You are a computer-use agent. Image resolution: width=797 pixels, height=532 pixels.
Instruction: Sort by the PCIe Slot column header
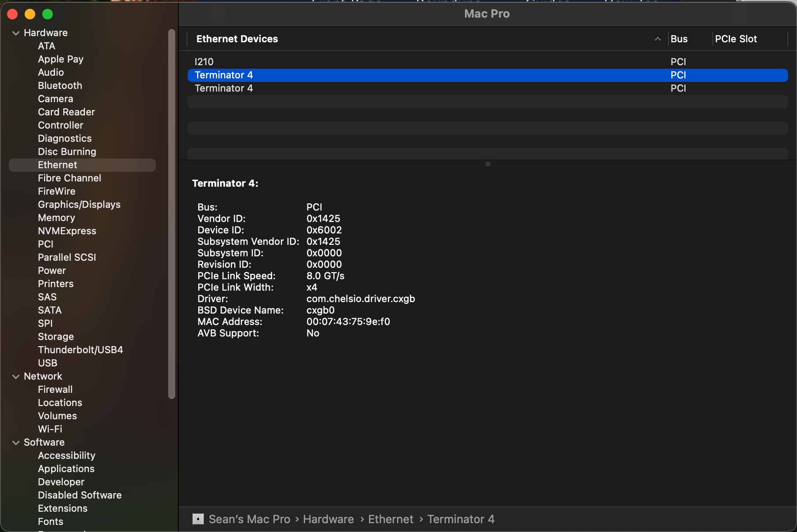736,39
